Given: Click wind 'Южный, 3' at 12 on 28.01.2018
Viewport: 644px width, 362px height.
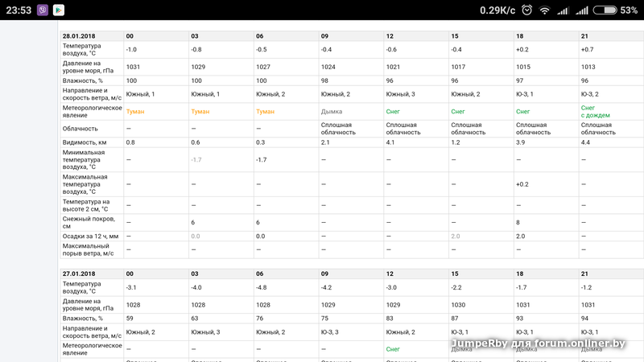Looking at the screenshot, I should (400, 94).
